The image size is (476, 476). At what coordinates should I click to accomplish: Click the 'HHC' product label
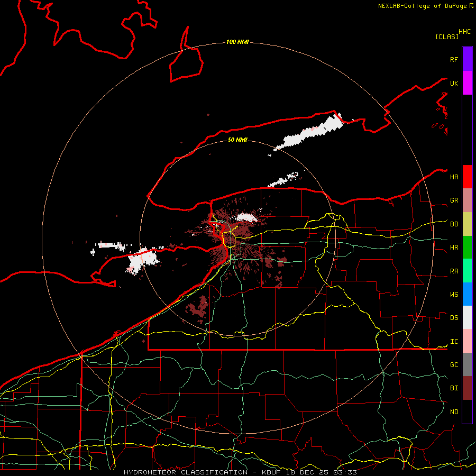point(465,32)
